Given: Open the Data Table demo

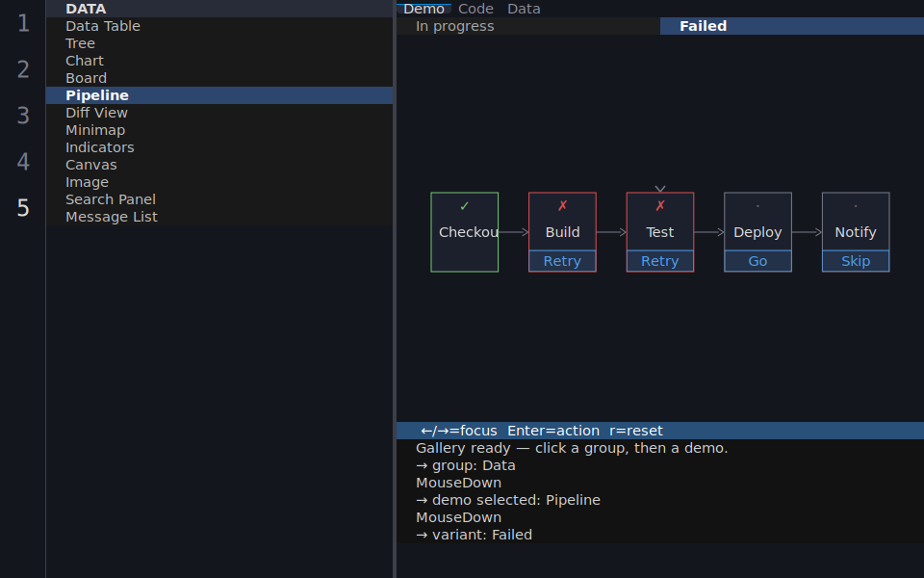Looking at the screenshot, I should [x=219, y=26].
